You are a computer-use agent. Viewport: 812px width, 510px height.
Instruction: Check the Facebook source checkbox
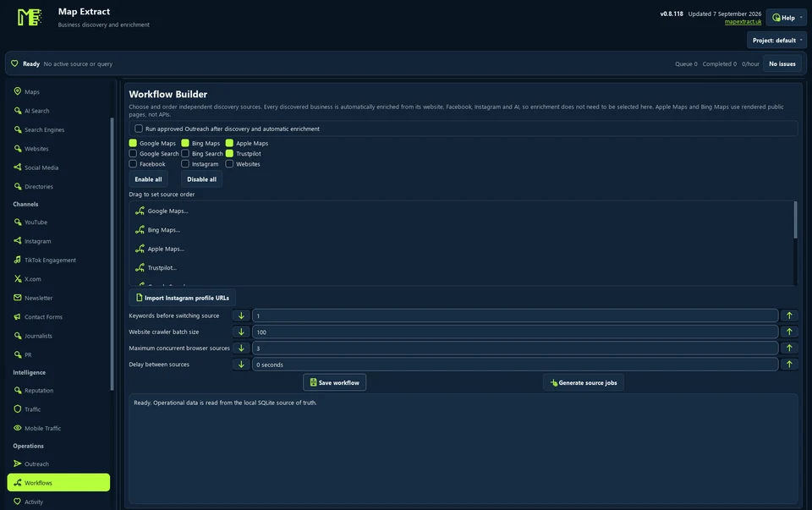pyautogui.click(x=133, y=163)
